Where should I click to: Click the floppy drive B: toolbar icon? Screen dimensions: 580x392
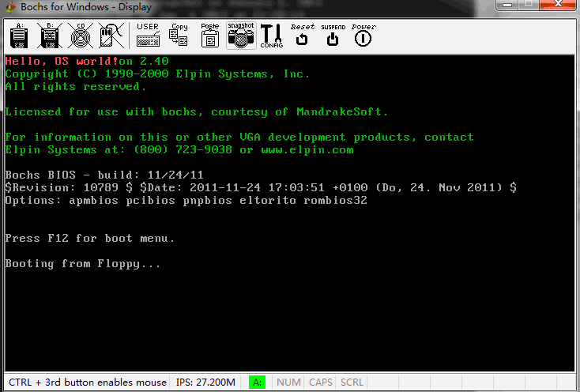click(x=50, y=36)
